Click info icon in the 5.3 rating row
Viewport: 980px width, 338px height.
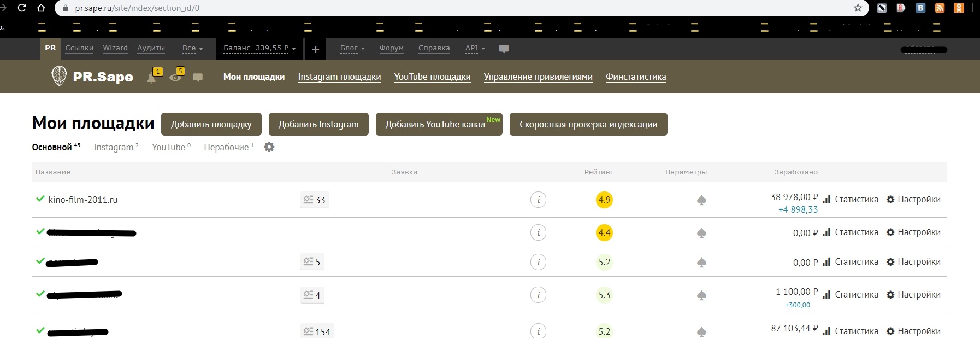coord(538,295)
